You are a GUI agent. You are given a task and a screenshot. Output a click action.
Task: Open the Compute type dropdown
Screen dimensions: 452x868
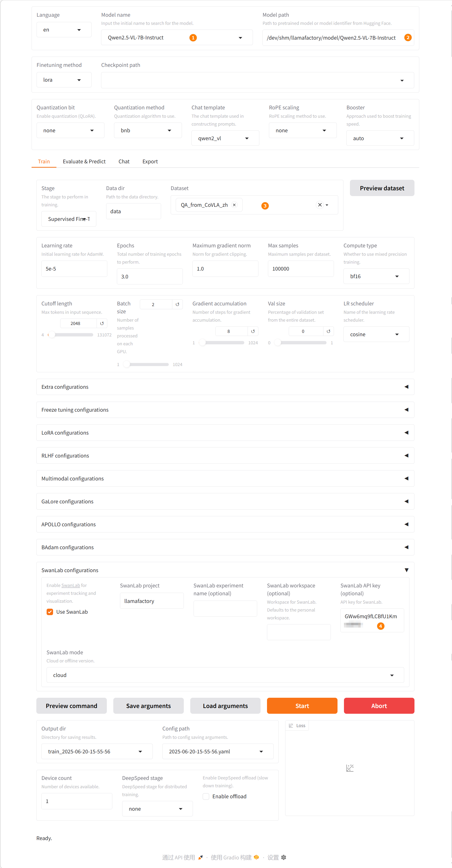(376, 276)
